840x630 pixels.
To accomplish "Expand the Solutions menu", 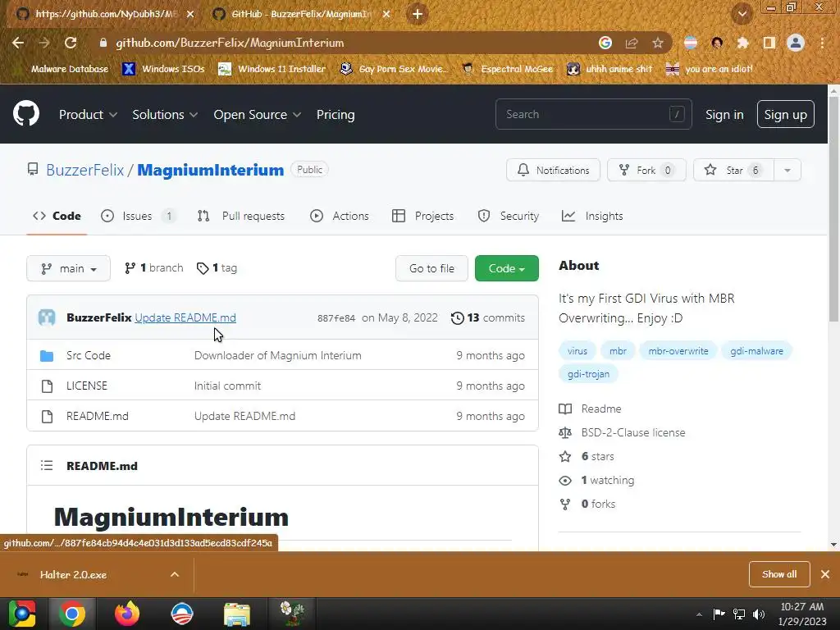I will [x=165, y=115].
